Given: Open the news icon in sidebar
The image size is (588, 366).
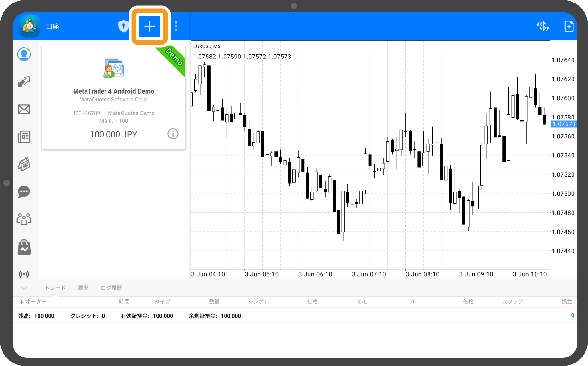Looking at the screenshot, I should (24, 137).
